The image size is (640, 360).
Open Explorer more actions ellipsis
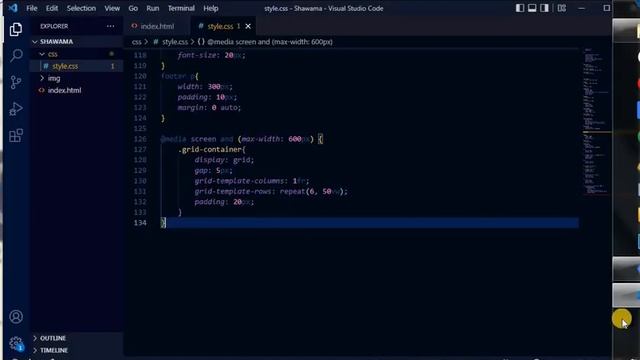pyautogui.click(x=111, y=26)
